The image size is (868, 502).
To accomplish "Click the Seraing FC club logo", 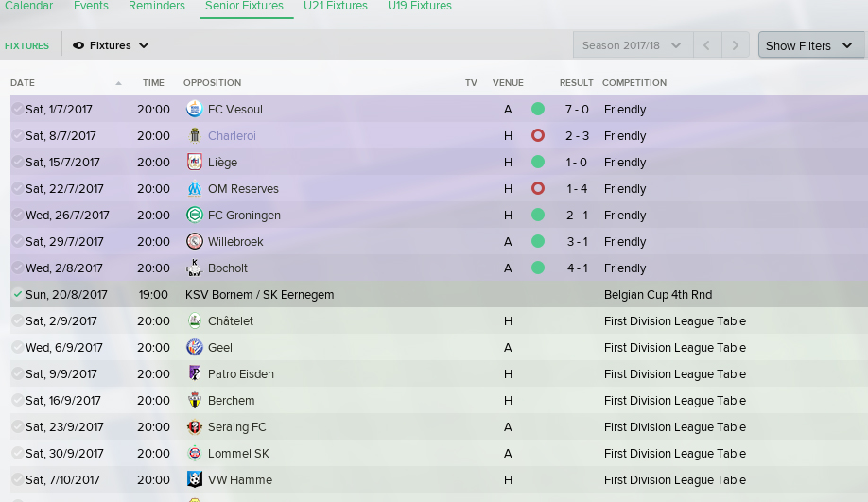I will click(194, 426).
